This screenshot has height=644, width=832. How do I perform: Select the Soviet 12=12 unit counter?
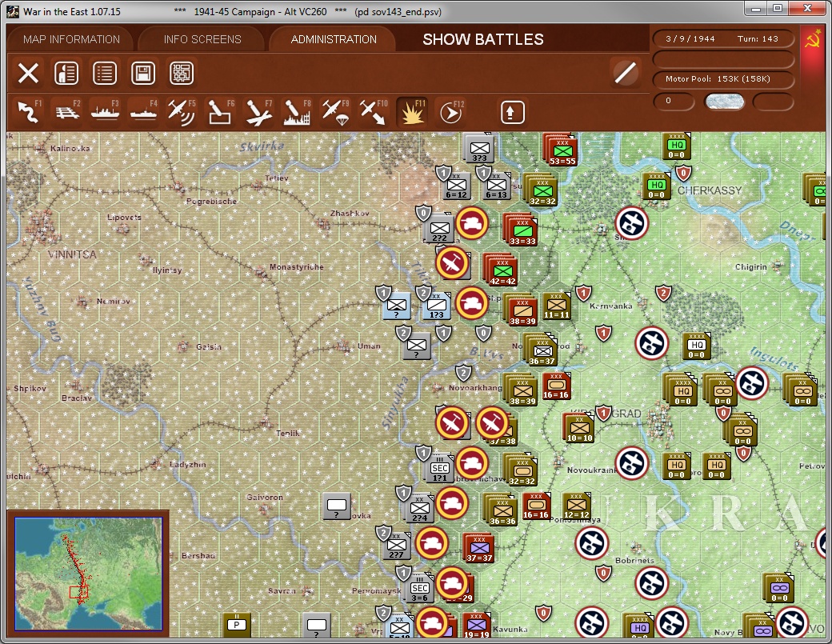click(576, 506)
